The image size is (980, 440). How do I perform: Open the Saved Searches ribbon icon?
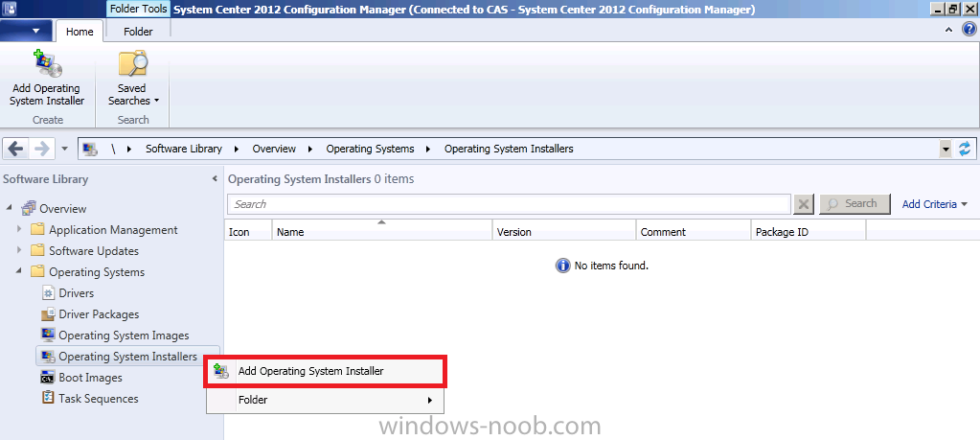click(x=132, y=64)
